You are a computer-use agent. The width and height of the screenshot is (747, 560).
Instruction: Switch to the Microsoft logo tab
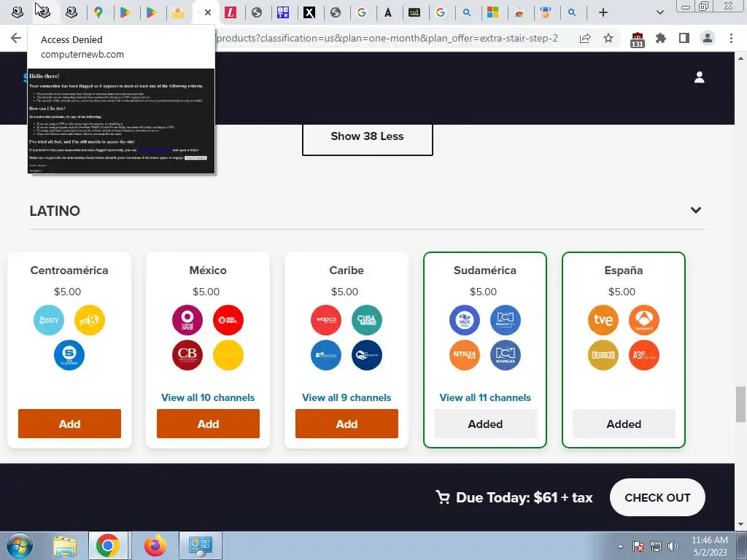click(x=492, y=12)
